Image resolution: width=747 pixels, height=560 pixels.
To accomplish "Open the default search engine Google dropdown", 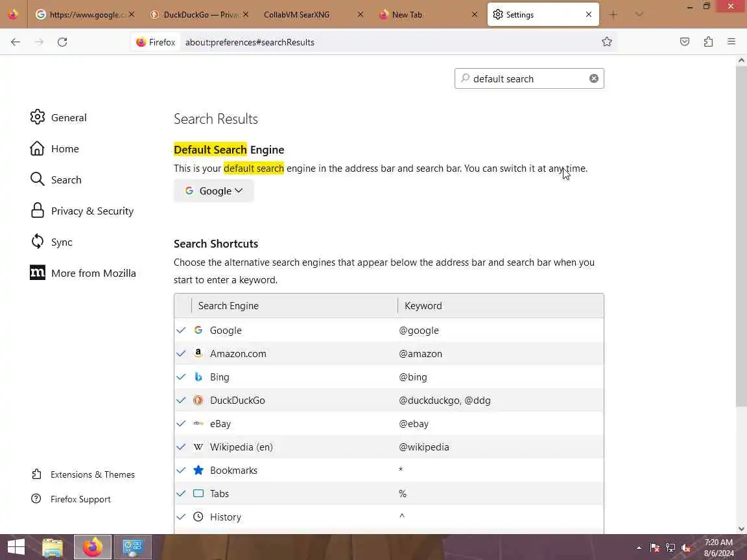I will pos(213,191).
